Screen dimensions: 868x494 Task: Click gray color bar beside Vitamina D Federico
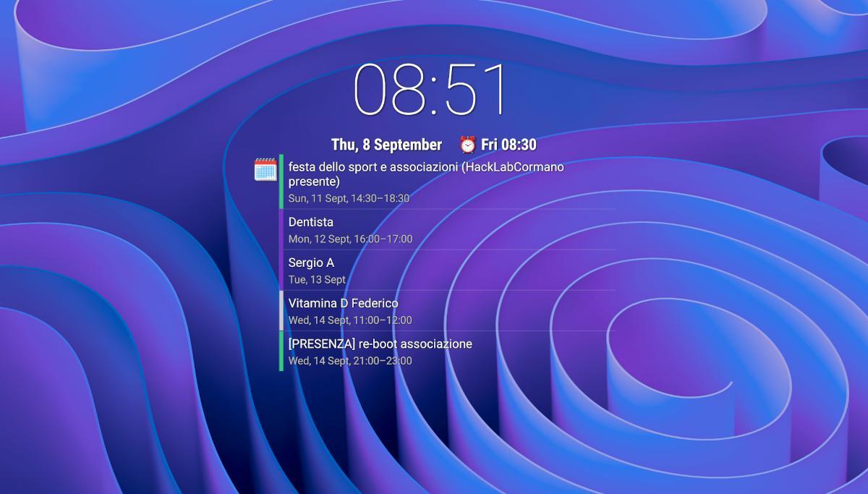tap(281, 310)
